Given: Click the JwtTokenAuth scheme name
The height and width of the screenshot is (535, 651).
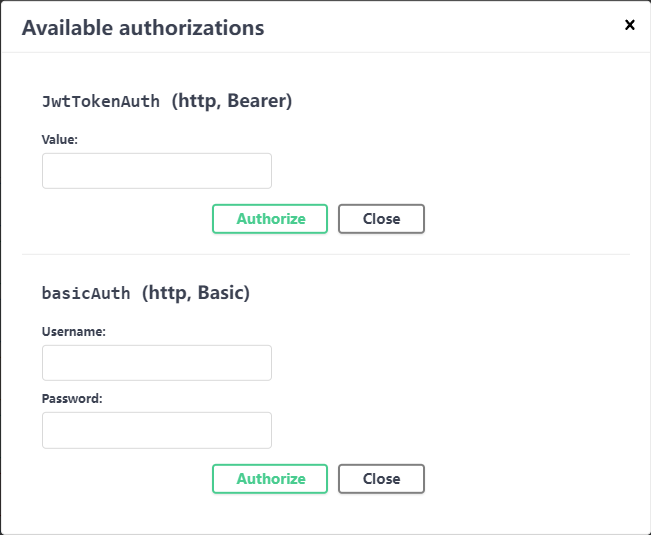Looking at the screenshot, I should coord(101,102).
